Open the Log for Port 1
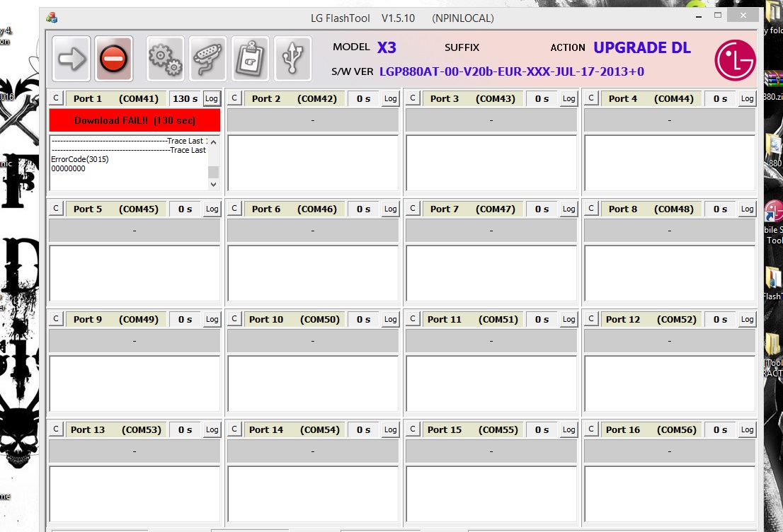The image size is (783, 532). (212, 99)
